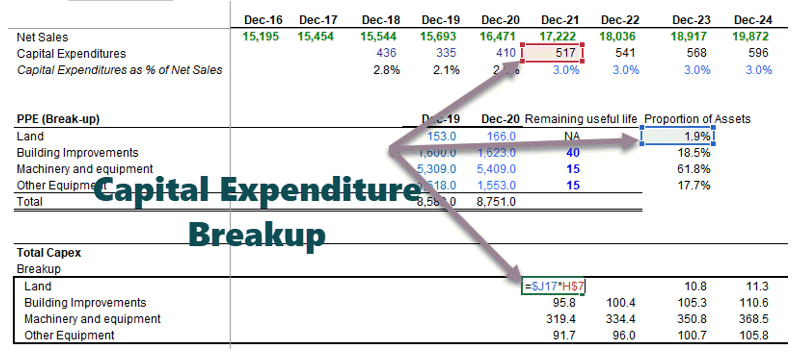Click the Dec-17 column header
This screenshot has width=812, height=362.
(x=318, y=20)
